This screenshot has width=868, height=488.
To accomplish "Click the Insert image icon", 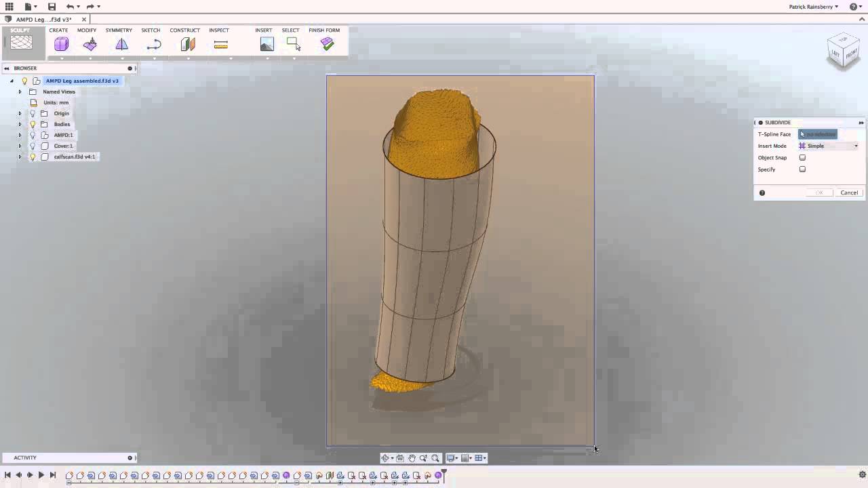I will click(x=267, y=44).
